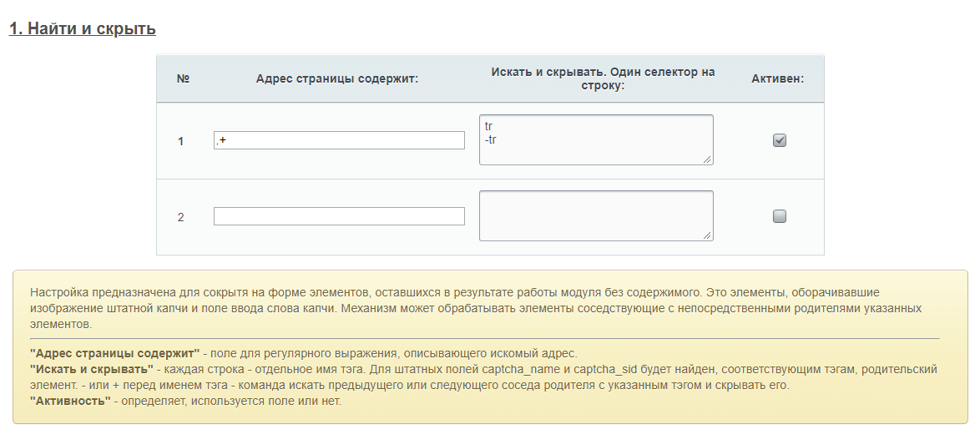Click the "Адрес страницы содержит:" column header
Image resolution: width=980 pixels, height=445 pixels.
coord(336,78)
